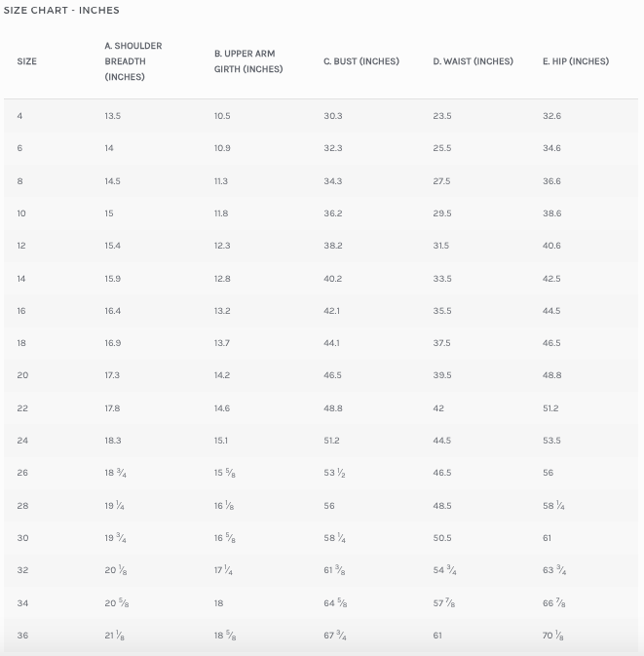Click bust value 53 ½ for size 26

click(x=334, y=473)
